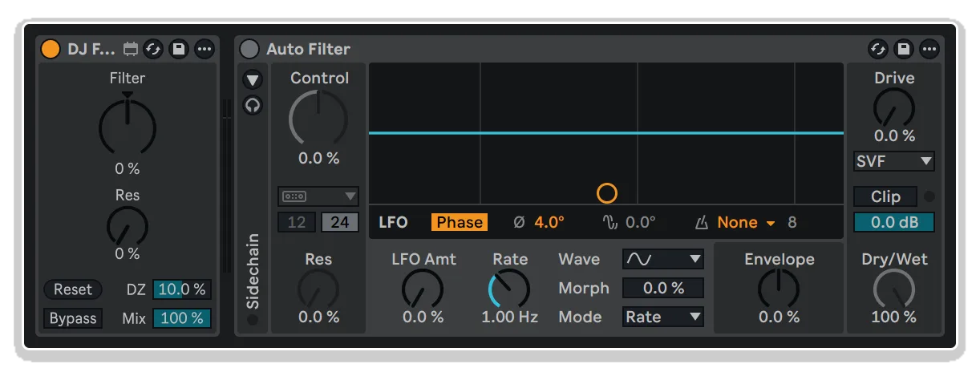Click the Auto Filter Res knob

[318, 289]
